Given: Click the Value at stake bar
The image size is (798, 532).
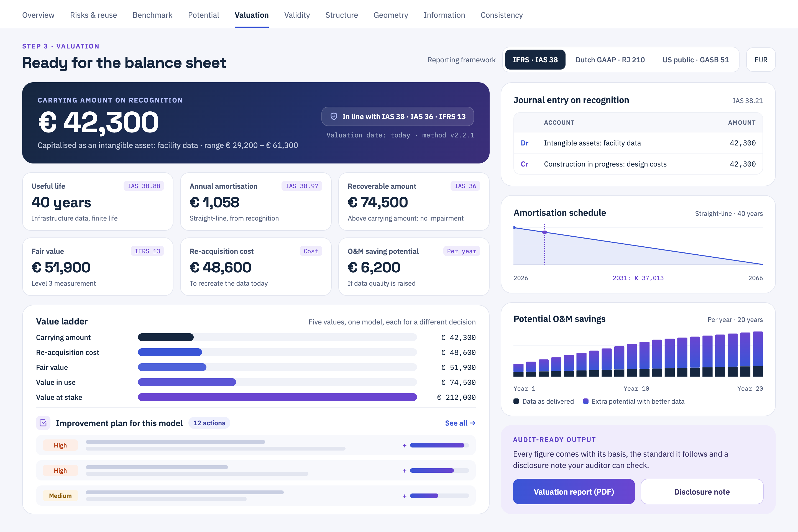Looking at the screenshot, I should [x=277, y=397].
